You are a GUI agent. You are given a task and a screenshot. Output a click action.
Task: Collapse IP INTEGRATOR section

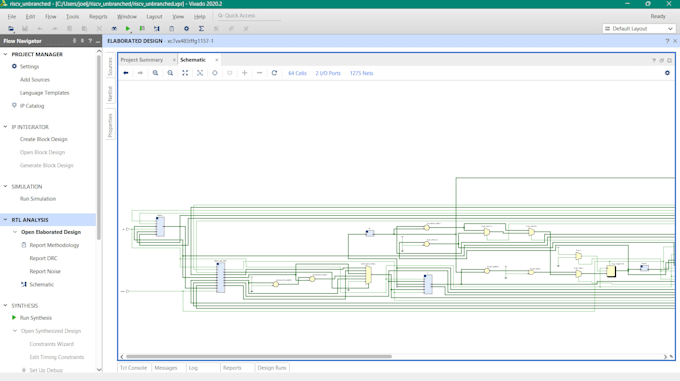click(x=6, y=127)
